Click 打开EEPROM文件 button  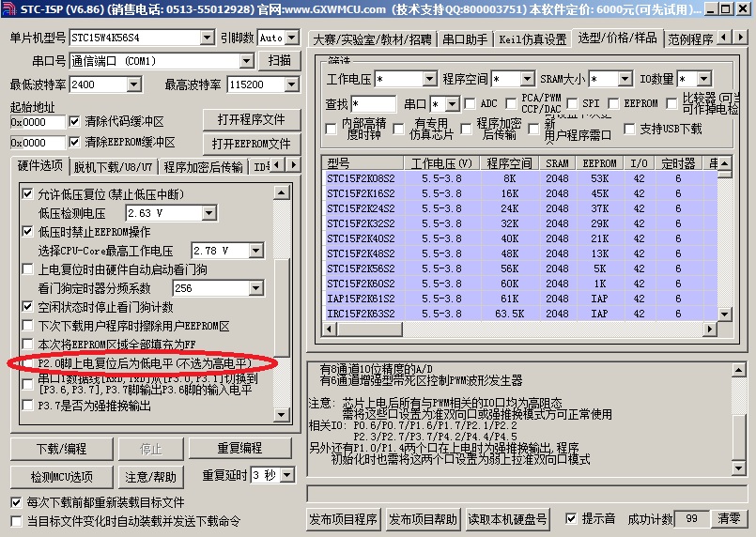(251, 144)
